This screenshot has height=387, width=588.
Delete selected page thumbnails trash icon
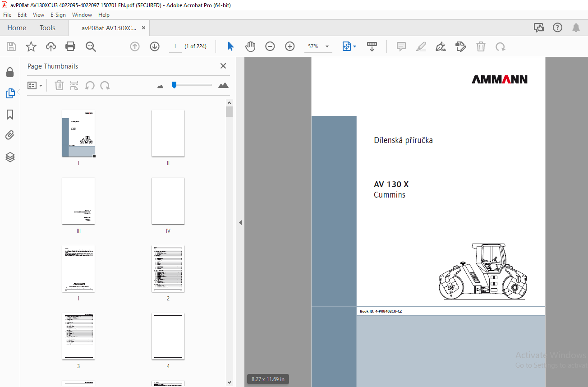59,85
